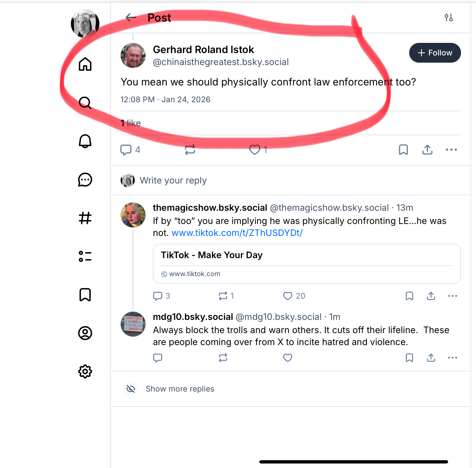Open Notifications bell in sidebar
This screenshot has height=468, width=476.
[x=85, y=141]
